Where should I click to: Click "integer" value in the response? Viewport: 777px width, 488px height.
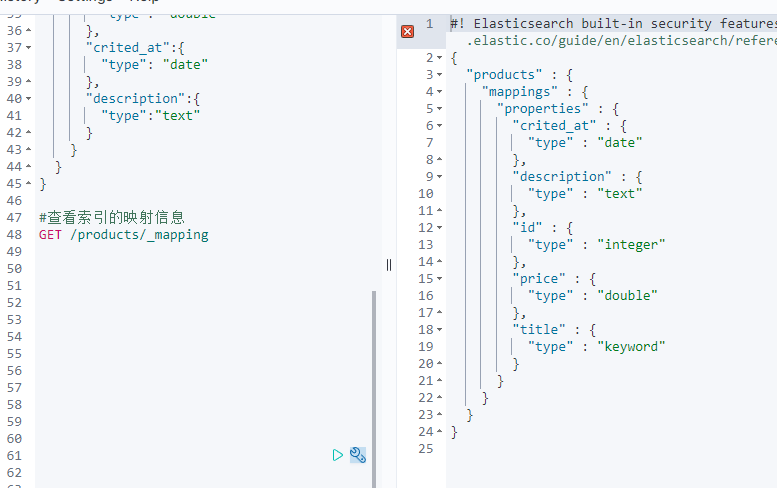(631, 245)
